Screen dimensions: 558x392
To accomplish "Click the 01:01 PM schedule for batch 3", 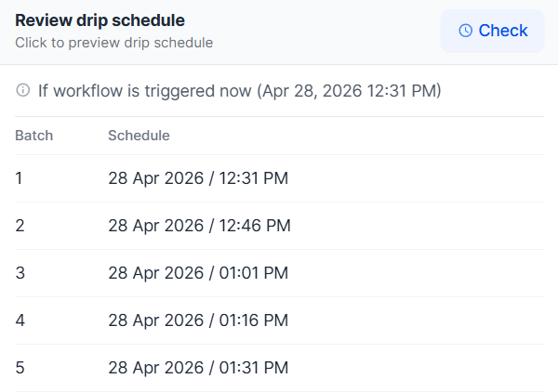I will coord(254,273).
